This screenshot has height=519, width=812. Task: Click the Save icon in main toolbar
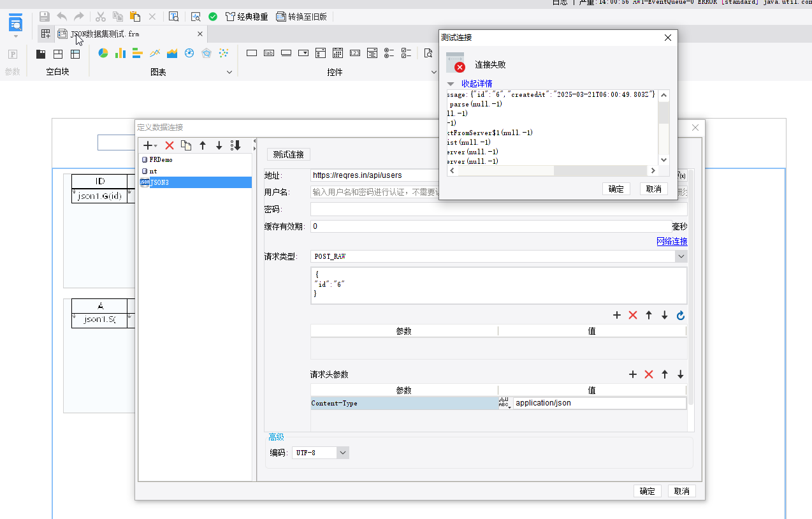point(45,17)
